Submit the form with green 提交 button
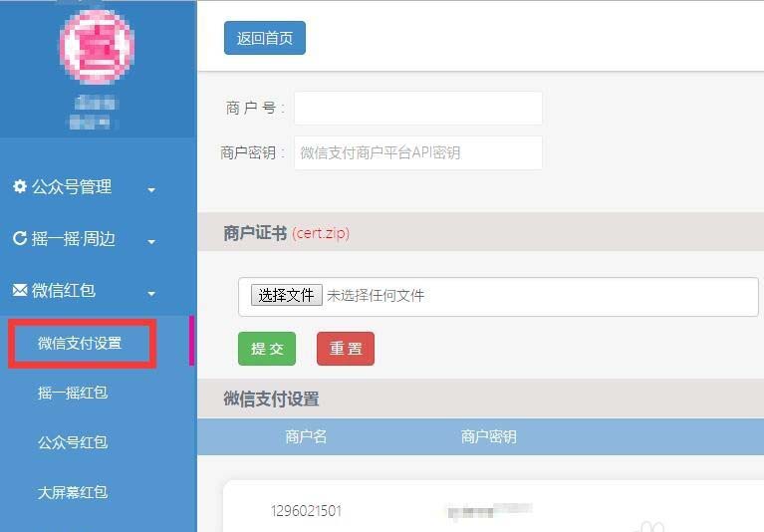 267,349
